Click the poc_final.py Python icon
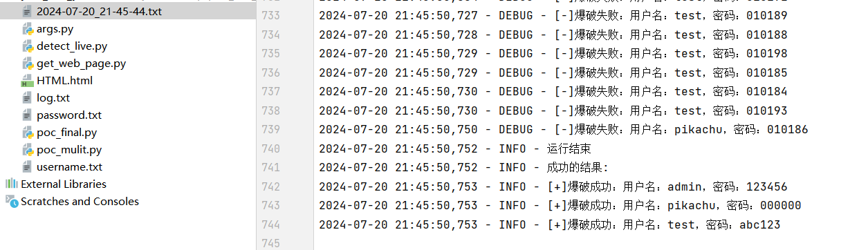Image resolution: width=868 pixels, height=250 pixels. 28,133
